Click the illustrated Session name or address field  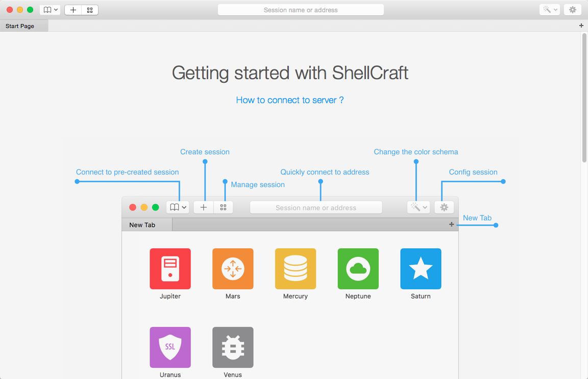pyautogui.click(x=316, y=207)
